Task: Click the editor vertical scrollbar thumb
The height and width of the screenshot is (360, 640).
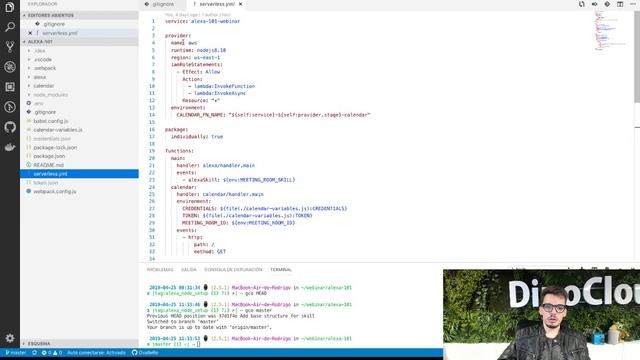Action: (x=637, y=56)
